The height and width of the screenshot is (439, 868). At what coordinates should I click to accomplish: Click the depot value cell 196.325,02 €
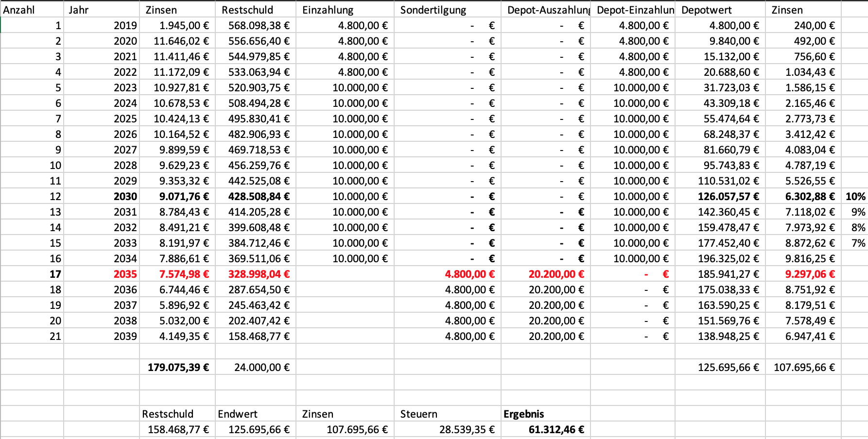[x=720, y=258]
